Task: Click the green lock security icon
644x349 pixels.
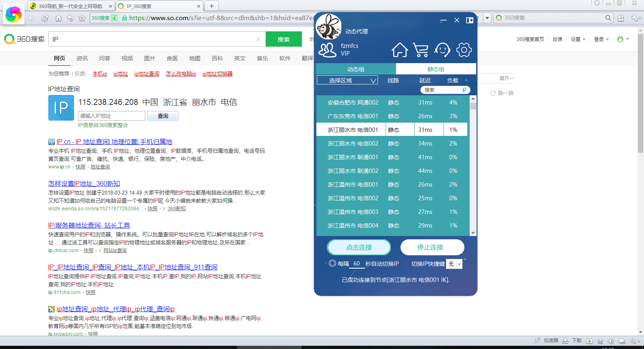Action: coord(124,18)
